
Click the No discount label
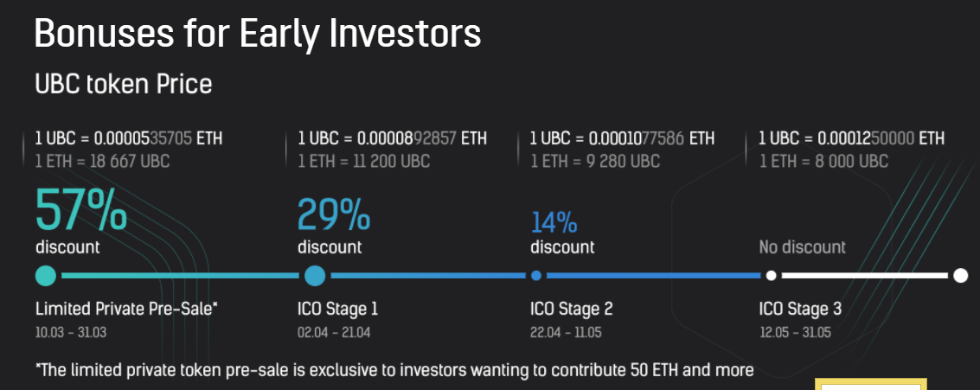coord(802,246)
